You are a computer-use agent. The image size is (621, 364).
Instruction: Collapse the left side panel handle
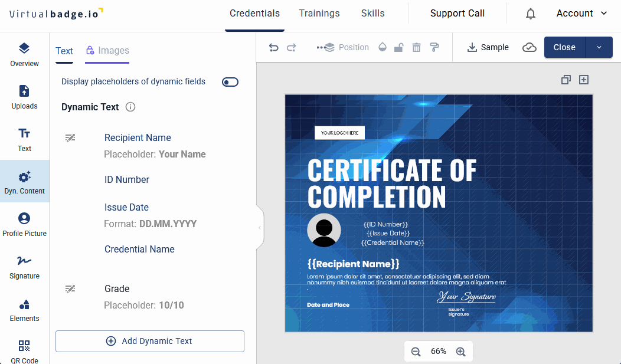click(259, 227)
